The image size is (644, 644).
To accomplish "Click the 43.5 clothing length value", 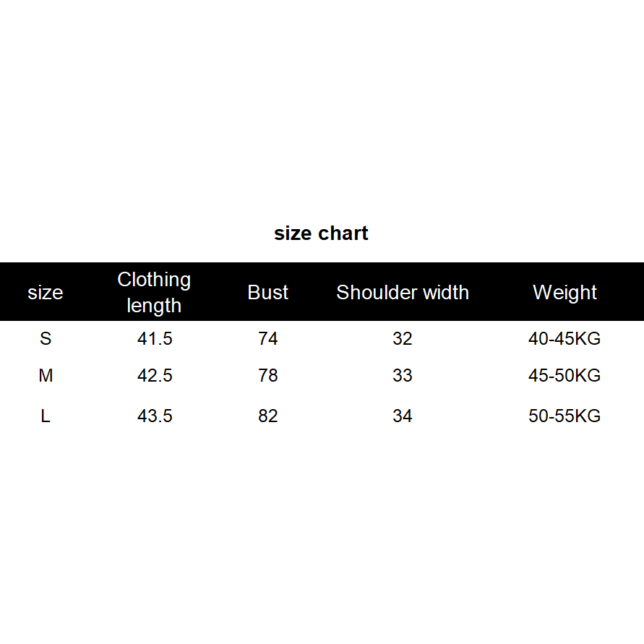I will click(x=155, y=416).
